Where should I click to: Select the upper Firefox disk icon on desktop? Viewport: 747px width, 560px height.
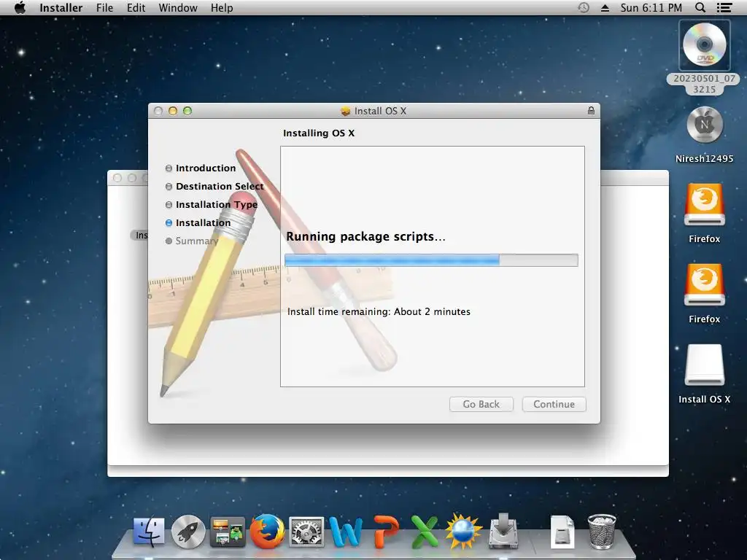[705, 205]
